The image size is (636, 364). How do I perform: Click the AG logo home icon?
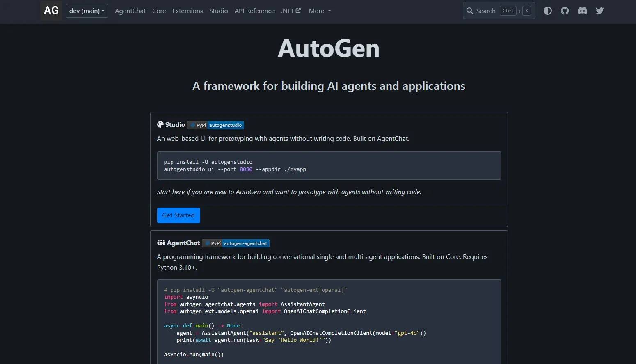pos(51,10)
